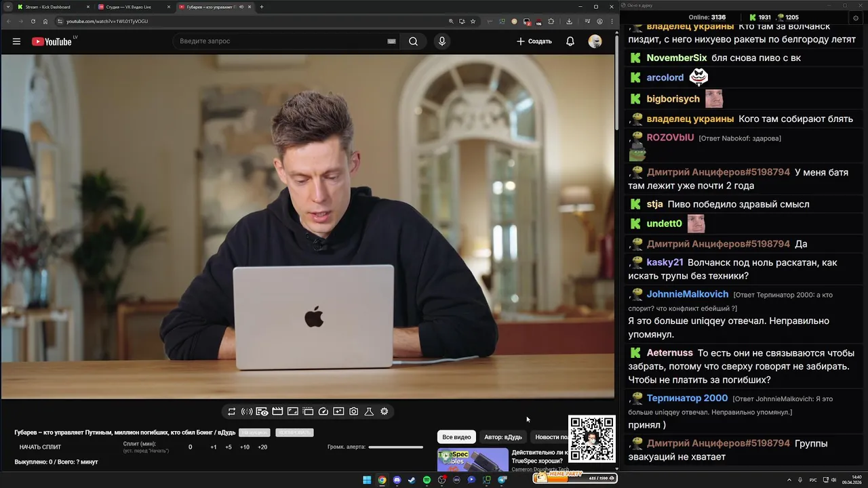Viewport: 868px width, 488px height.
Task: Open YouTube notifications bell
Action: 570,41
